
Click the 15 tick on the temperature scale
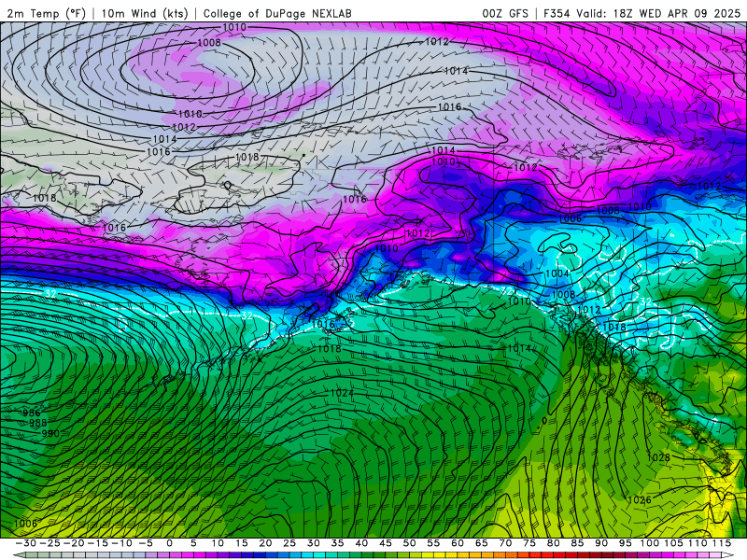tap(242, 543)
